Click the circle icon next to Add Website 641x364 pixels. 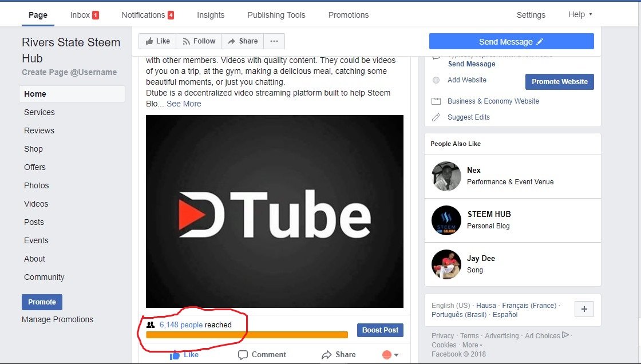coord(436,80)
